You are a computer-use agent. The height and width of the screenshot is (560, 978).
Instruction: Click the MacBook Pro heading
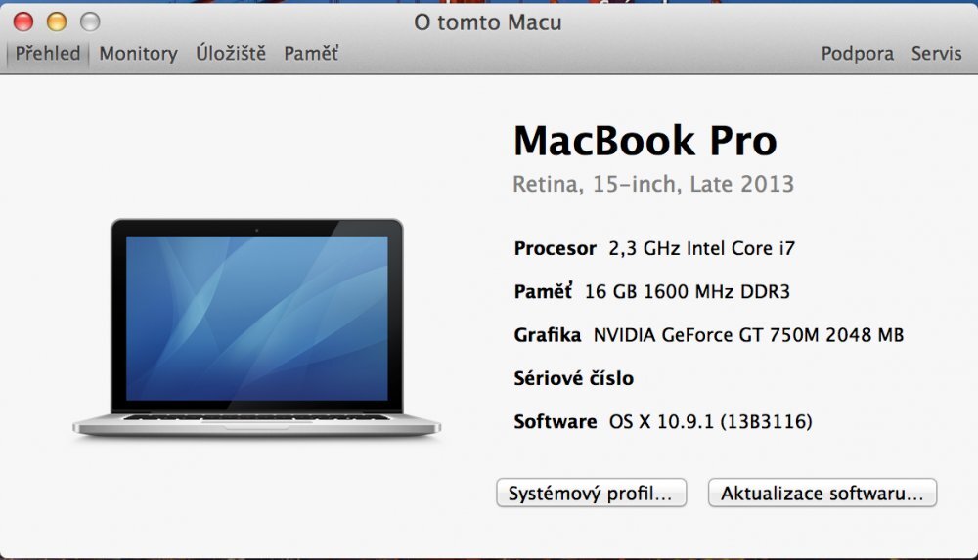[x=645, y=141]
